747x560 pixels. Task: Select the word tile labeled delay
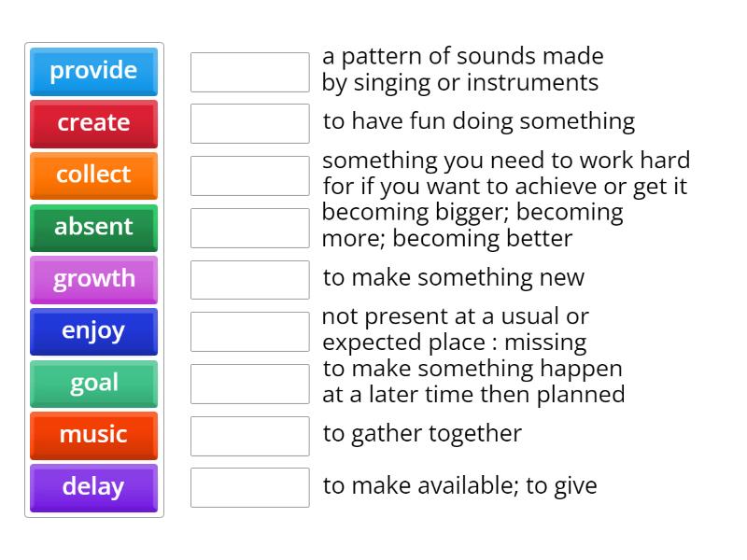[x=92, y=488]
